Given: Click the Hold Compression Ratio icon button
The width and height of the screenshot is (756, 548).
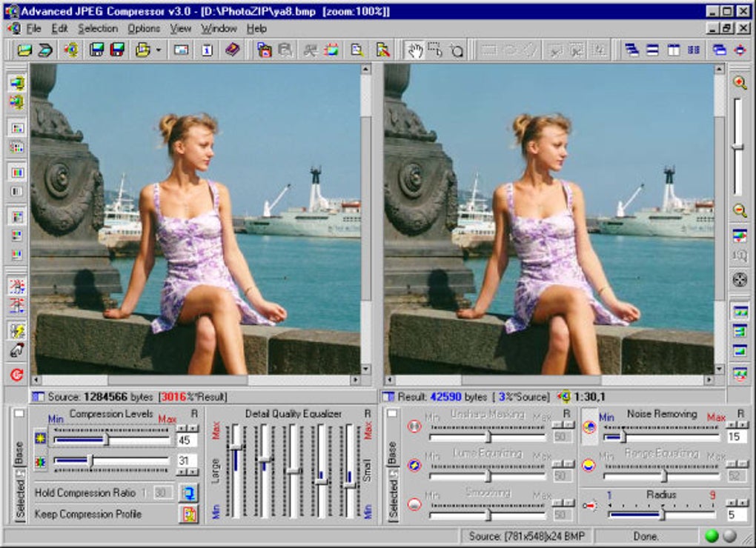Looking at the screenshot, I should tap(188, 493).
